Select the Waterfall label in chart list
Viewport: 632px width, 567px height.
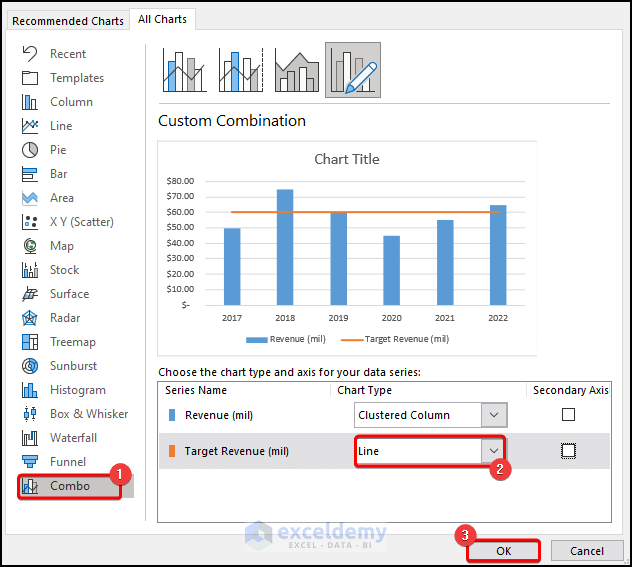(x=73, y=438)
